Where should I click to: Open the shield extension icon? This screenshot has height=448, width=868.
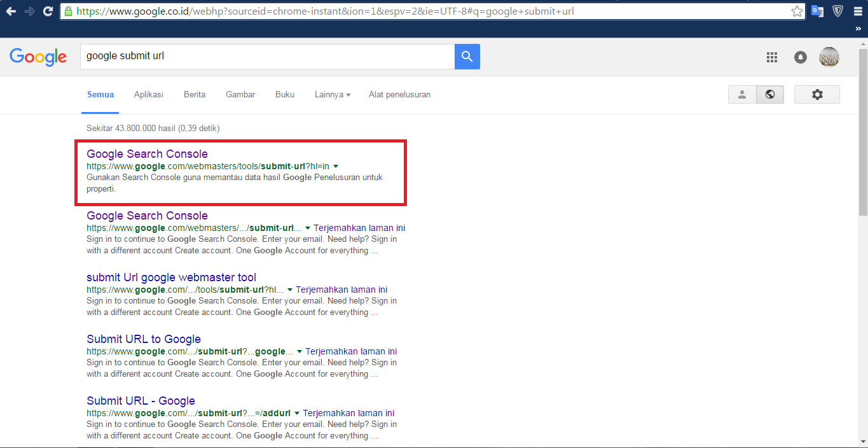pos(838,11)
